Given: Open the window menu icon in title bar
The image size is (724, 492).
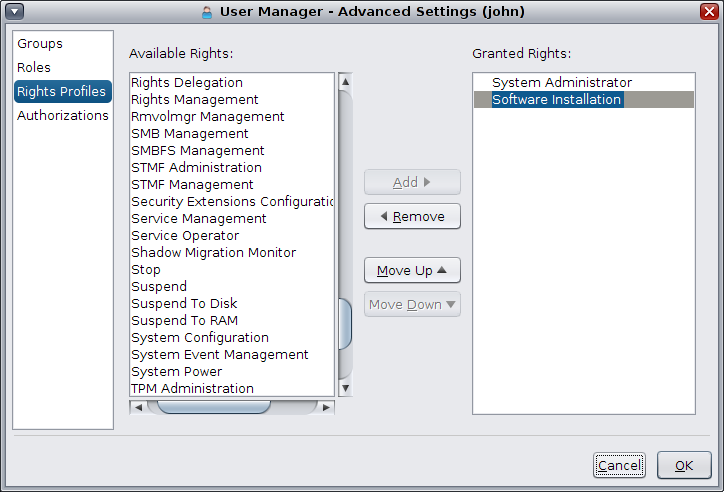Looking at the screenshot, I should (14, 12).
